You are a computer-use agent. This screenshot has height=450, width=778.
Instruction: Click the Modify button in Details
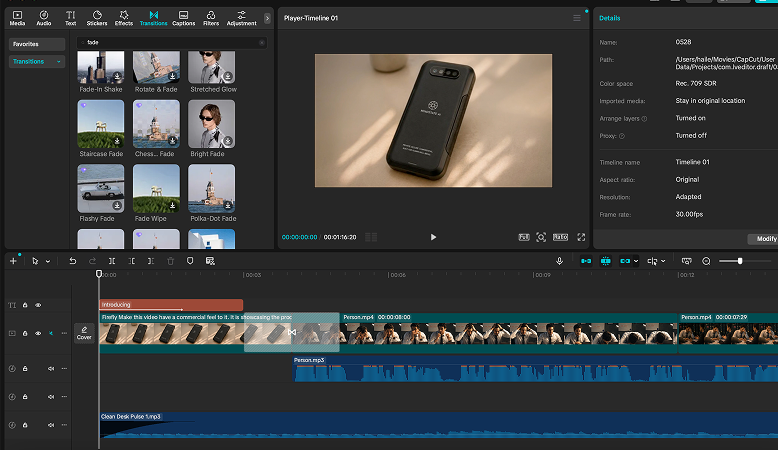pos(764,239)
